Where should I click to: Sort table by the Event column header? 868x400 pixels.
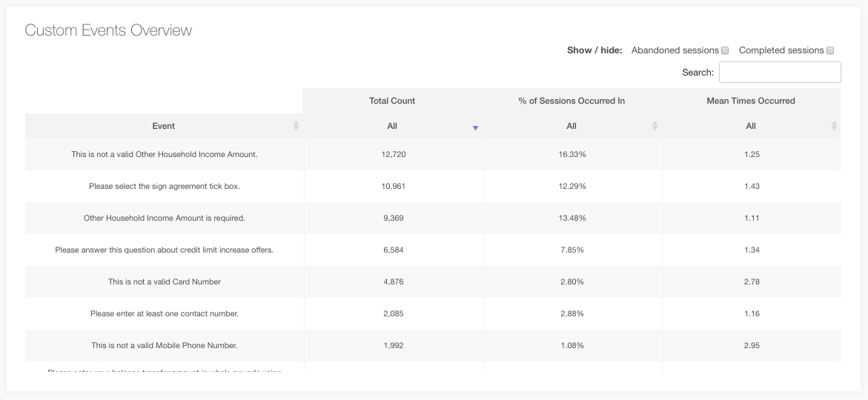(164, 126)
